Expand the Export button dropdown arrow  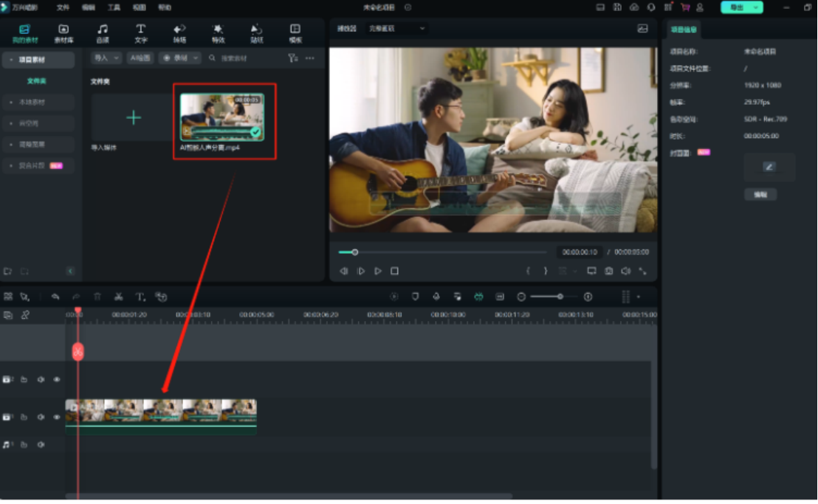click(x=756, y=7)
